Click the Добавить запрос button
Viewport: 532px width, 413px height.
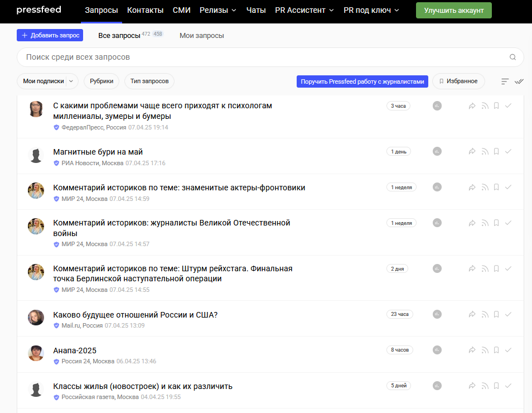click(x=50, y=35)
